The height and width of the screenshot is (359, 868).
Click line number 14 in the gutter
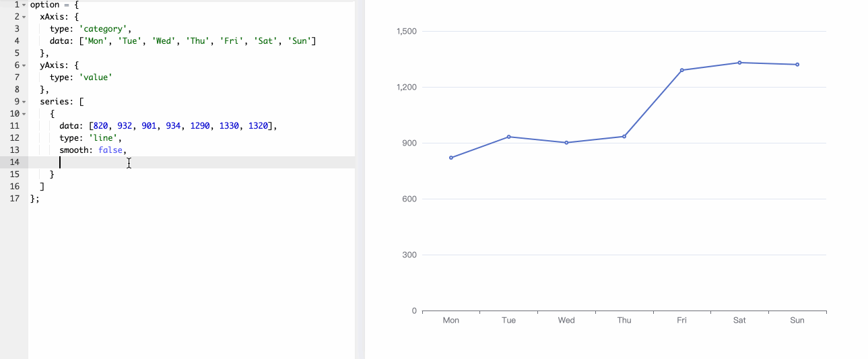pyautogui.click(x=14, y=162)
